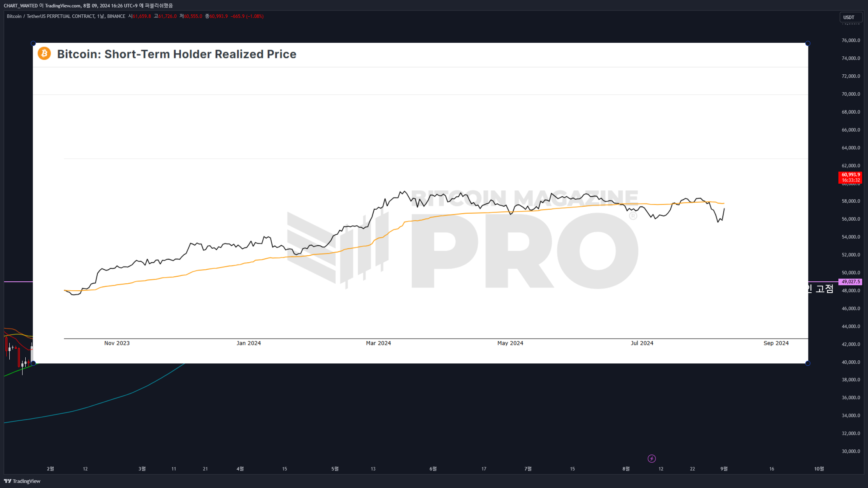
Task: Click the Short-Term Holder Realized Price title
Action: (177, 54)
